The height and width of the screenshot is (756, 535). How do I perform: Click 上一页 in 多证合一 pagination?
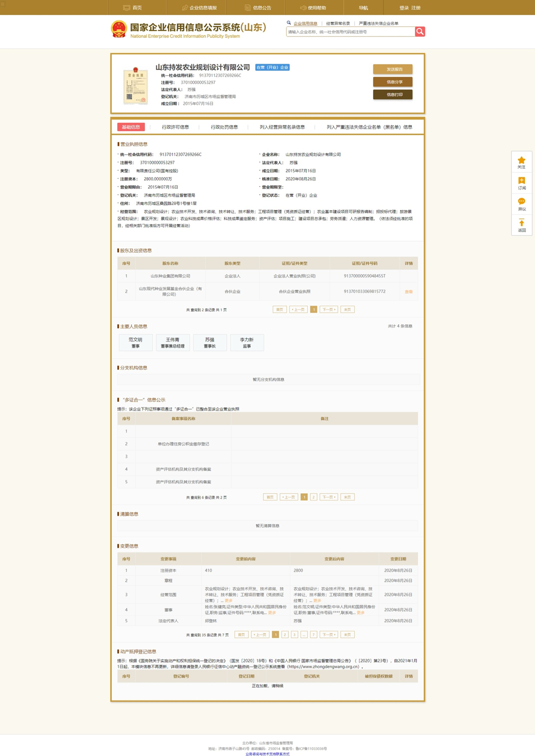click(x=288, y=497)
